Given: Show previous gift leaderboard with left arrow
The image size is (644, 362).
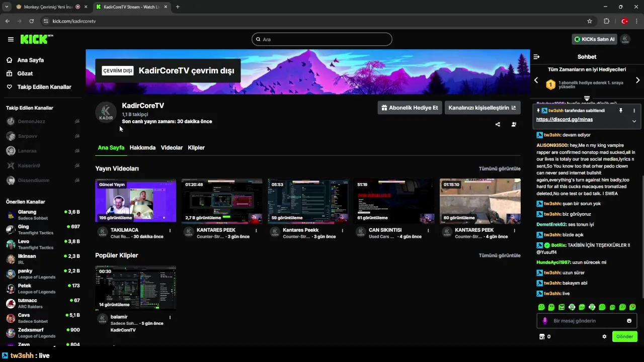Looking at the screenshot, I should [x=536, y=80].
